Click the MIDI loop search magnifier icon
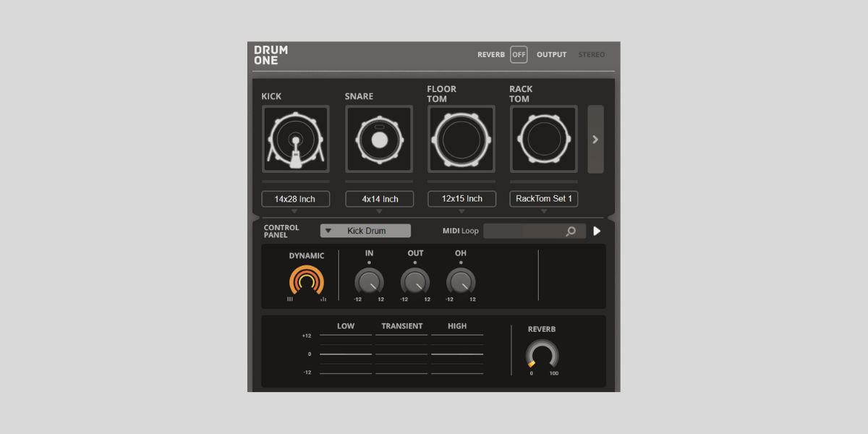 coord(571,231)
